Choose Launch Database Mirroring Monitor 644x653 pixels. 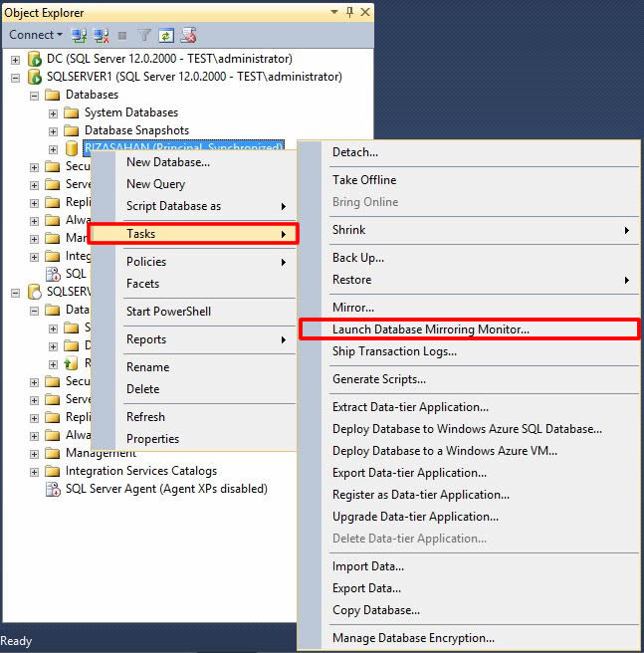coord(430,328)
